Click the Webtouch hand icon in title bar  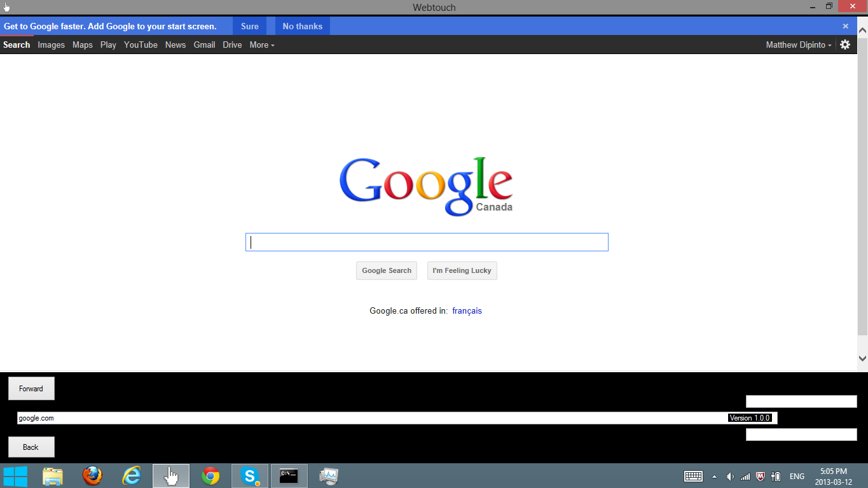[x=6, y=7]
